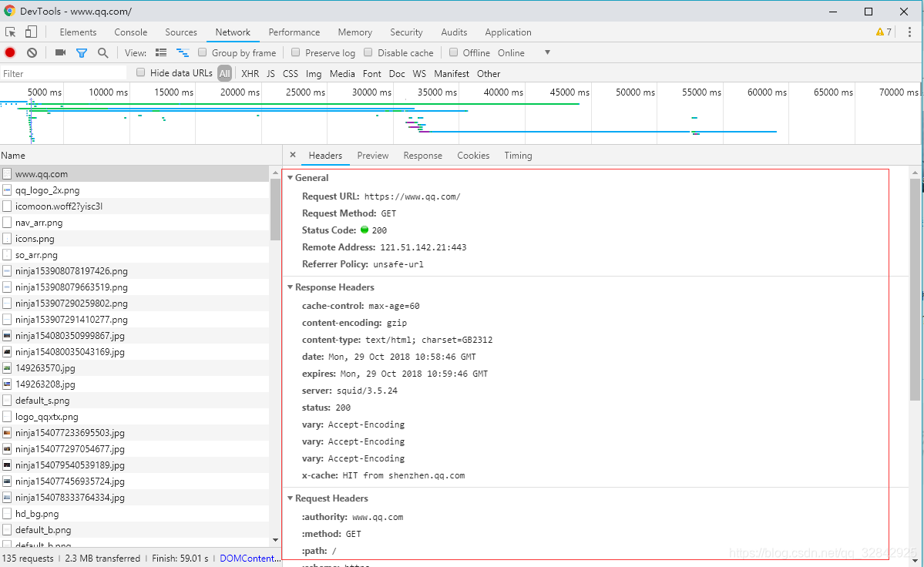The image size is (924, 567).
Task: Filter requests by WS type
Action: click(419, 74)
